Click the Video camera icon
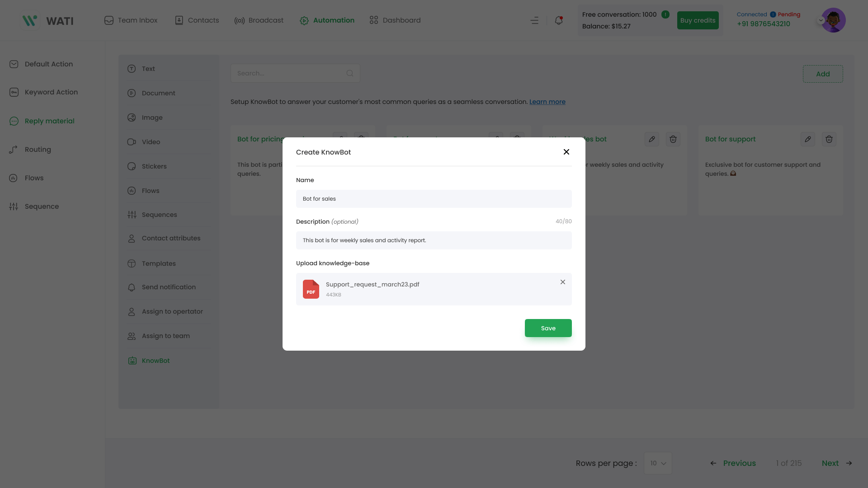 [x=132, y=142]
